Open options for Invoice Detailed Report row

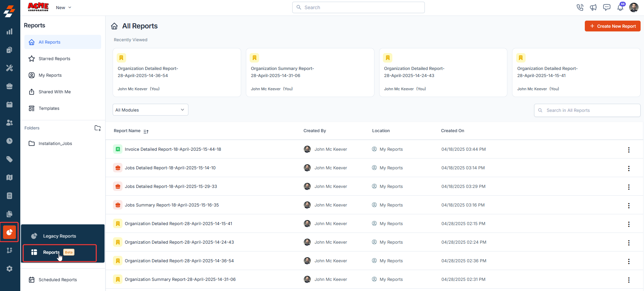coord(629,150)
